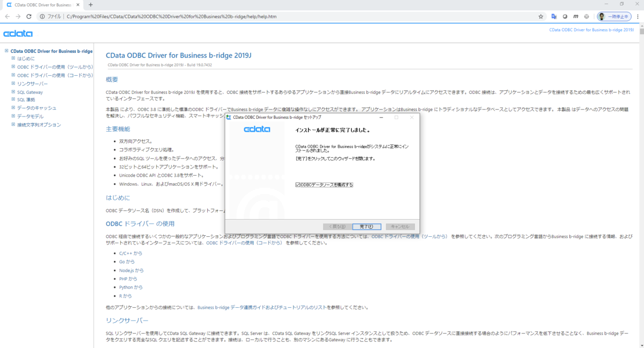Open the inline ODBC ドライバーの使用（コードから）link
The image size is (644, 348).
(x=244, y=243)
